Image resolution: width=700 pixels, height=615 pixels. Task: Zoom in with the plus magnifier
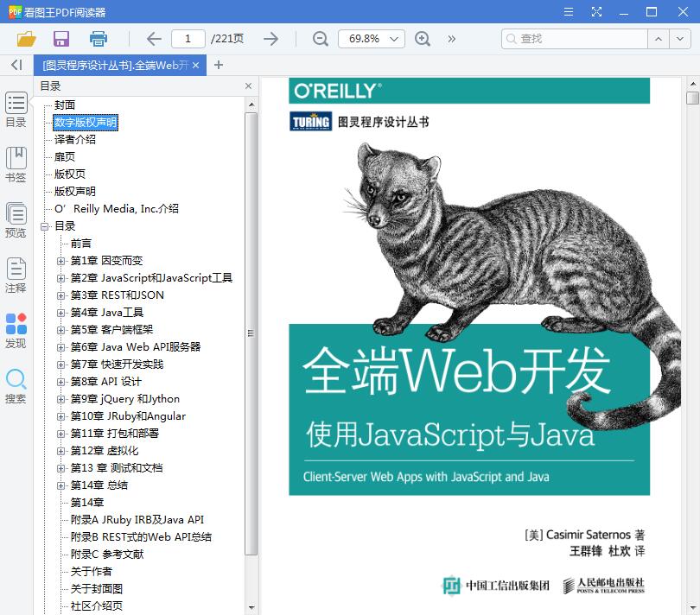[x=423, y=39]
